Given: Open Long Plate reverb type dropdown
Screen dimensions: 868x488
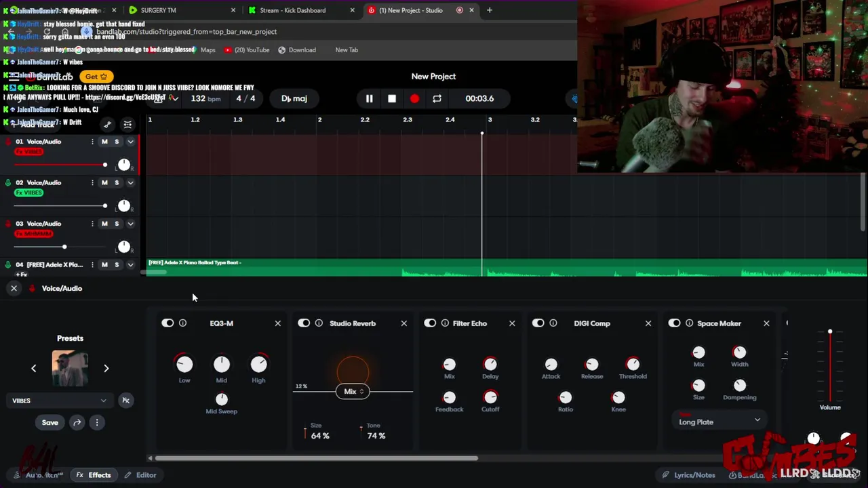Looking at the screenshot, I should 719,422.
